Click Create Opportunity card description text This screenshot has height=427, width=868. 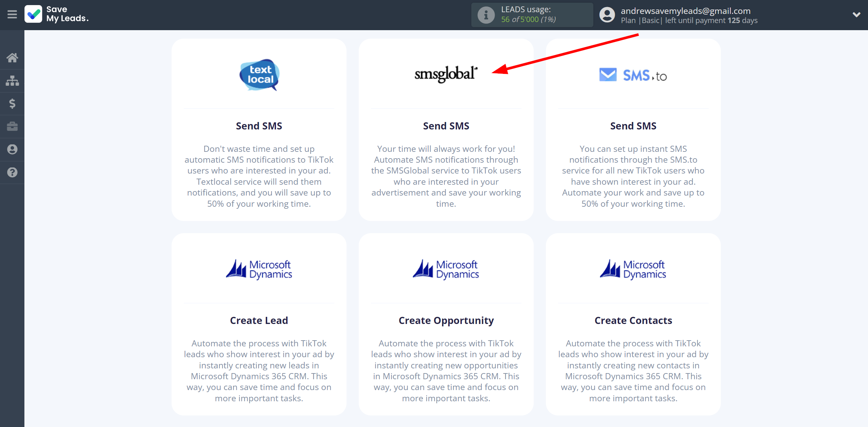pyautogui.click(x=446, y=371)
